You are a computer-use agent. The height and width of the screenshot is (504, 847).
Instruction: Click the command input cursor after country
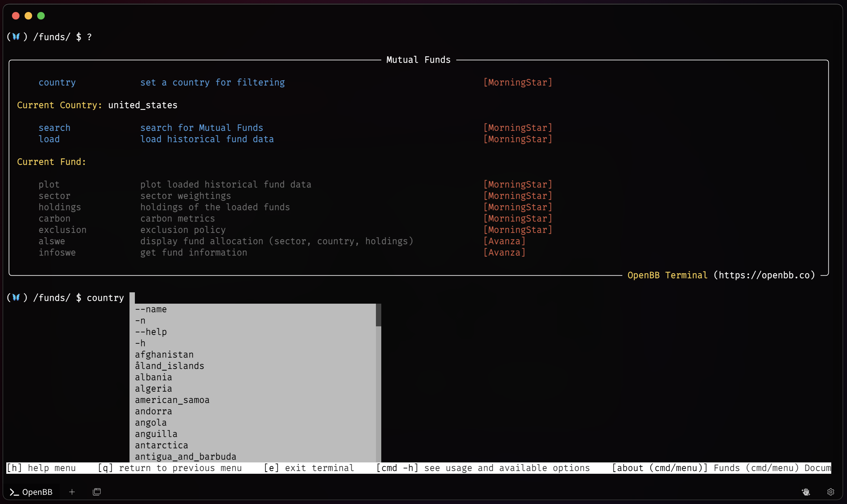point(132,298)
